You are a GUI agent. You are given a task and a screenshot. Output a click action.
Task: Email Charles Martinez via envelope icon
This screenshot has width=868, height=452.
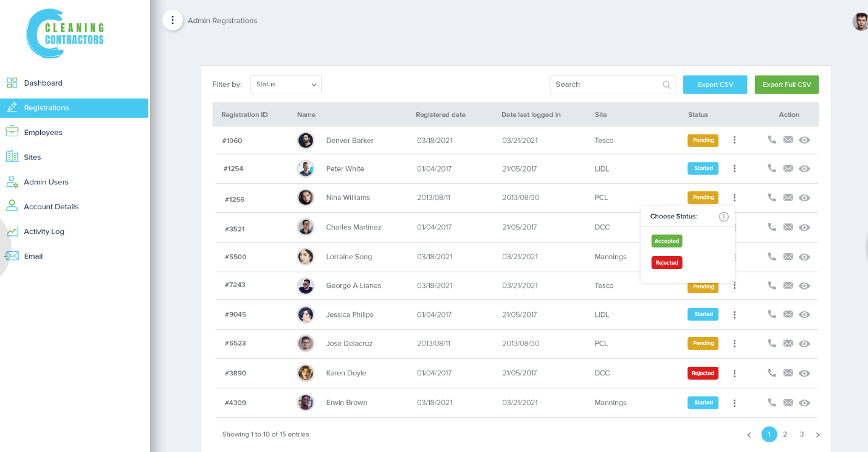click(x=788, y=227)
